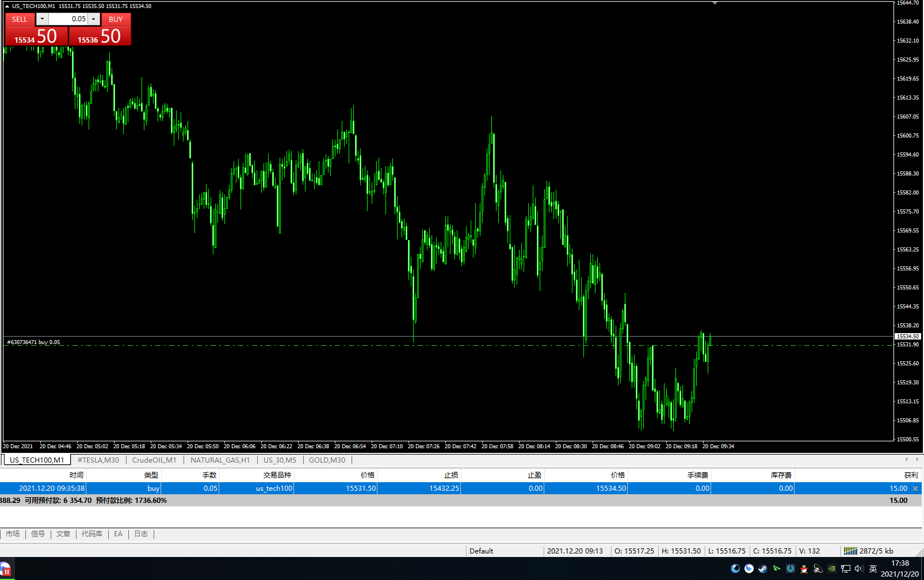
Task: Switch input method with 英 indicator
Action: coord(873,568)
